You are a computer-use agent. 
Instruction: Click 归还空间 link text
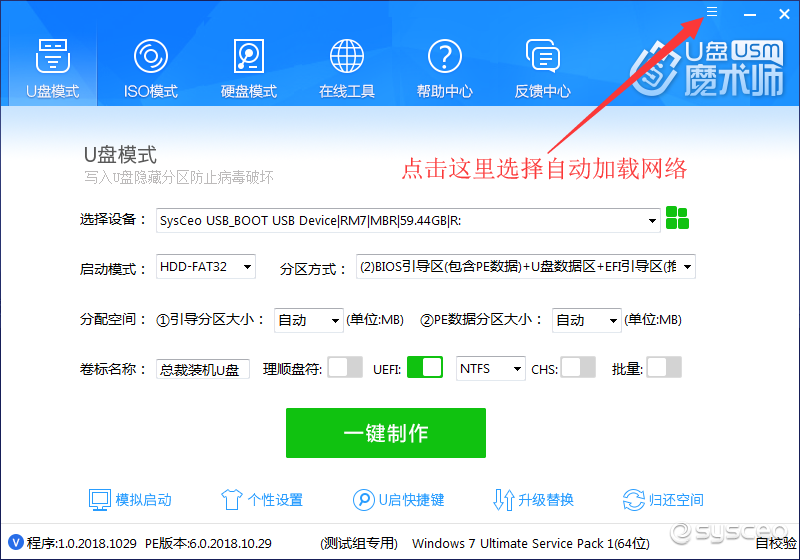[676, 500]
